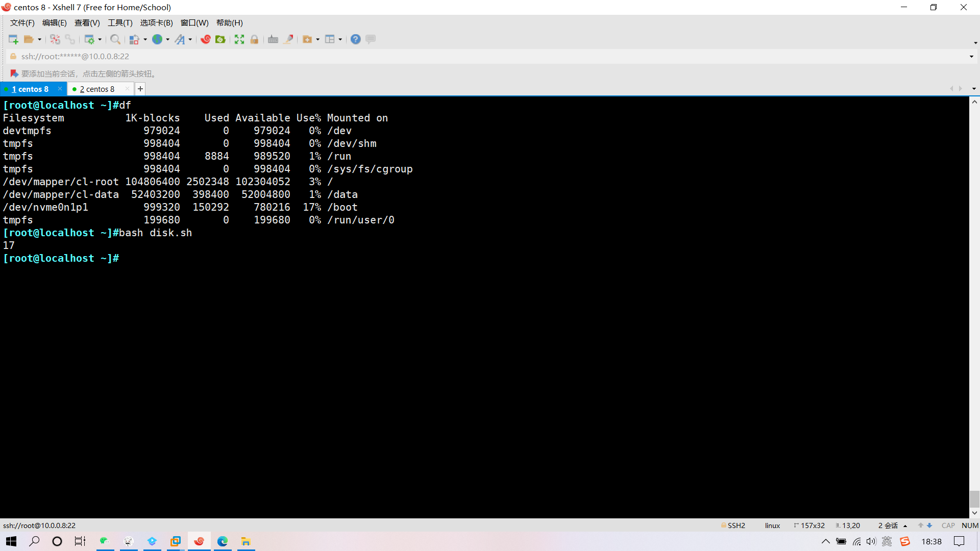980x551 pixels.
Task: Click the add-session bookmark arrow icon
Action: (14, 73)
